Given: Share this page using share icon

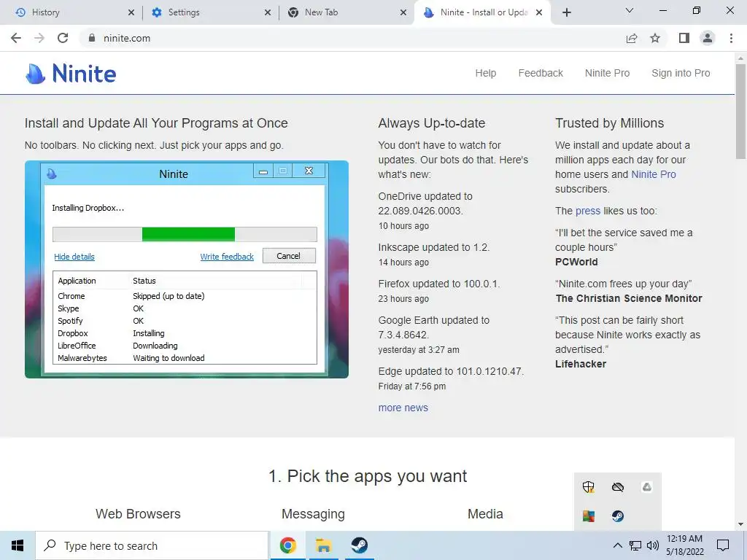Looking at the screenshot, I should [632, 38].
